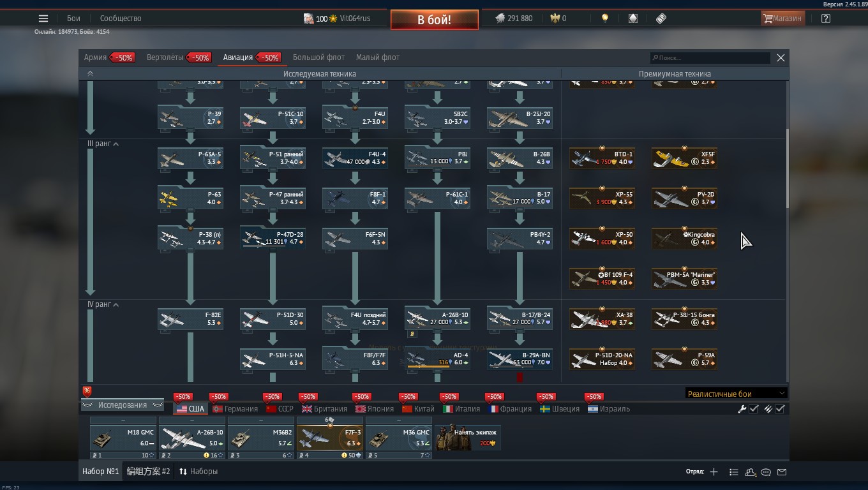Toggle the wrench auto-repair checkbox
The height and width of the screenshot is (490, 868).
[754, 409]
